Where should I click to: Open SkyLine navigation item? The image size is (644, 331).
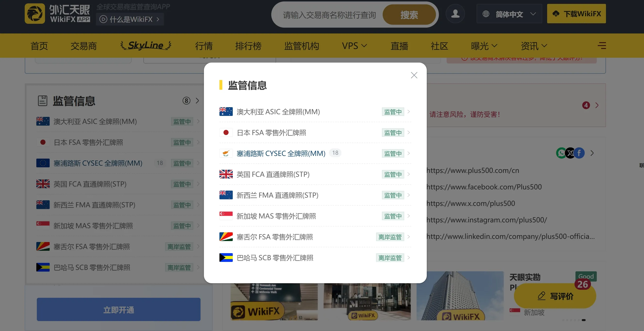(x=146, y=45)
